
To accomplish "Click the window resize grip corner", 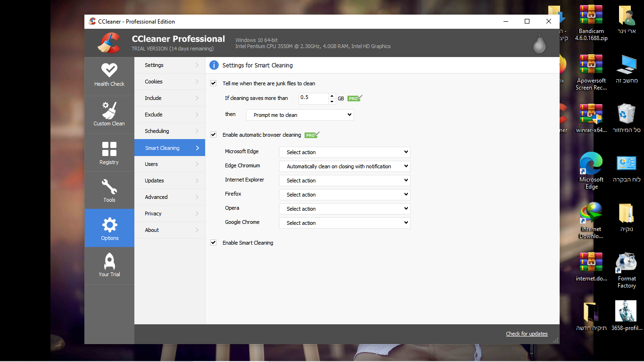I will [556, 340].
